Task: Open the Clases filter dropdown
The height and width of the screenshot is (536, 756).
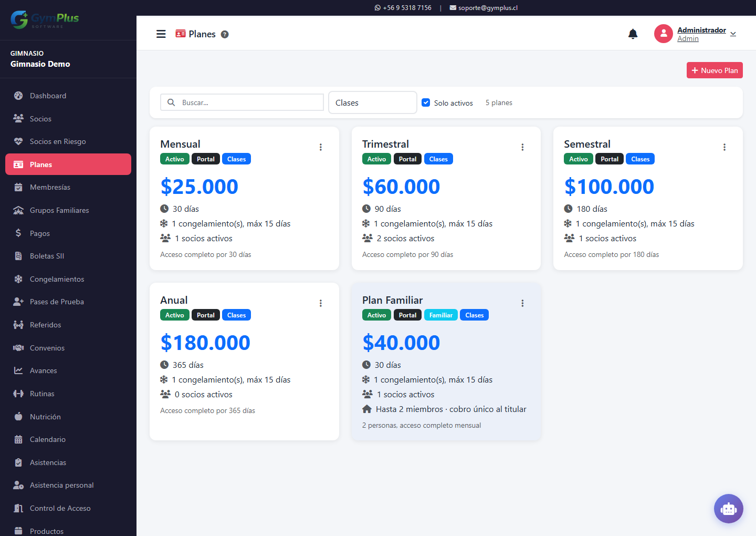Action: [x=373, y=102]
